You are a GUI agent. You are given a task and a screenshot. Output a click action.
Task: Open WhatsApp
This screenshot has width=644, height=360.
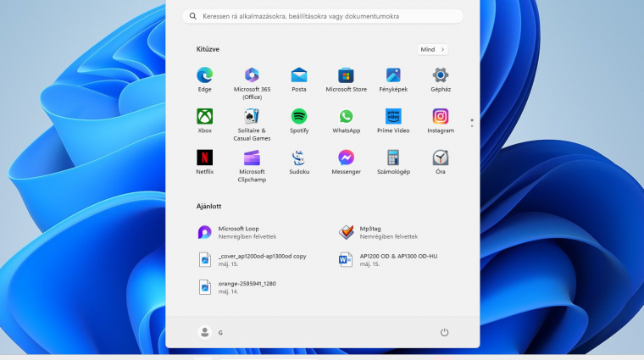click(347, 121)
